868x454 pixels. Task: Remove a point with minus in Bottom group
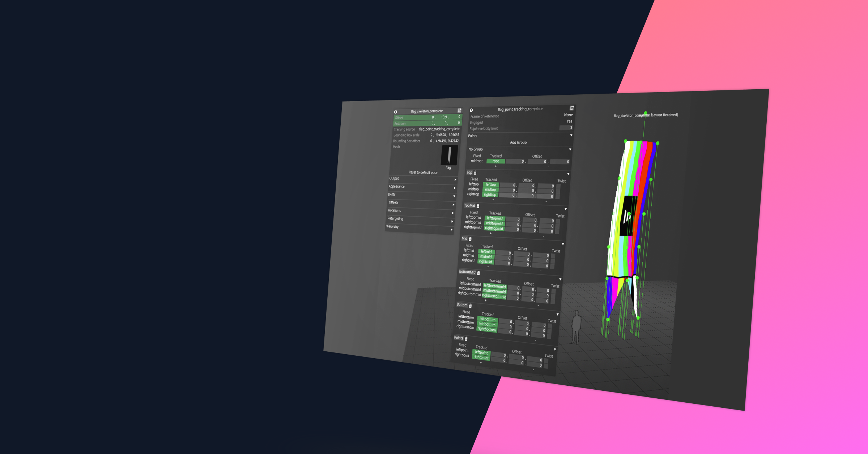535,340
